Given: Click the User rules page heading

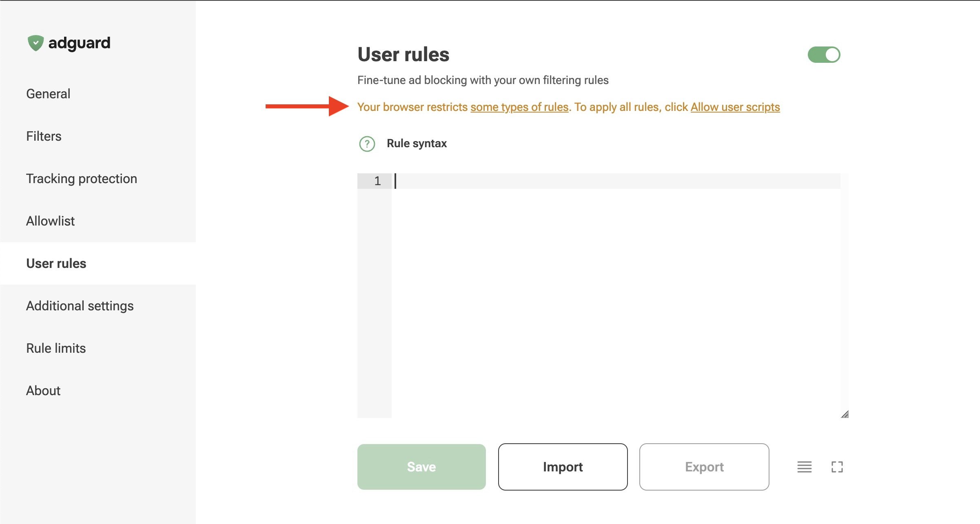Looking at the screenshot, I should tap(403, 55).
